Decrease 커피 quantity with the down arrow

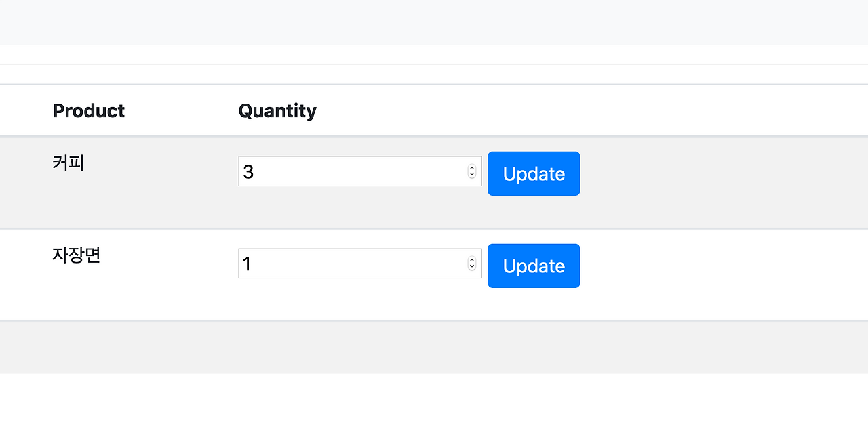(472, 175)
